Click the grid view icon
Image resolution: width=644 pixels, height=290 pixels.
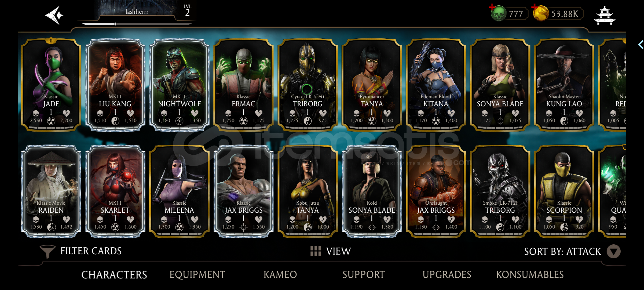click(x=316, y=251)
